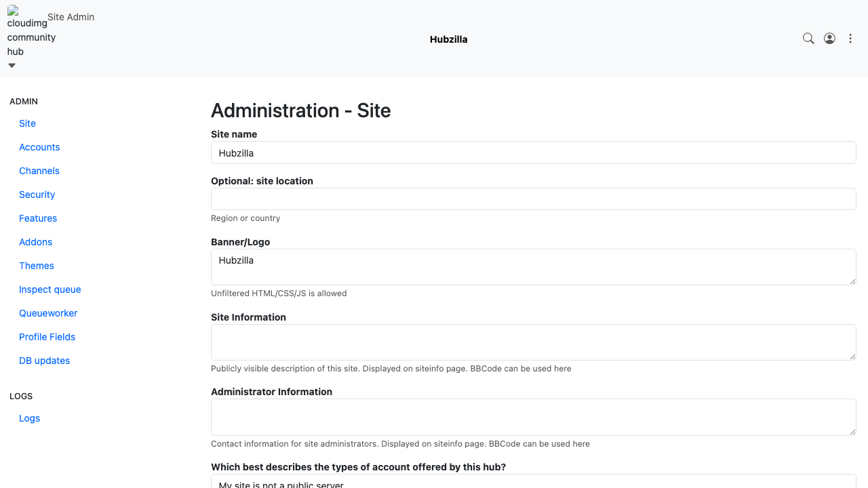The width and height of the screenshot is (868, 488).
Task: Open the search icon in the navbar
Action: coord(808,39)
